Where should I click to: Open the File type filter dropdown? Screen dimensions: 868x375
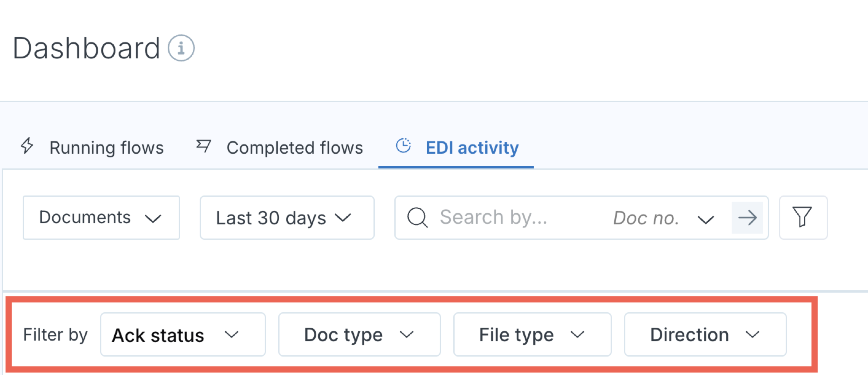[532, 334]
